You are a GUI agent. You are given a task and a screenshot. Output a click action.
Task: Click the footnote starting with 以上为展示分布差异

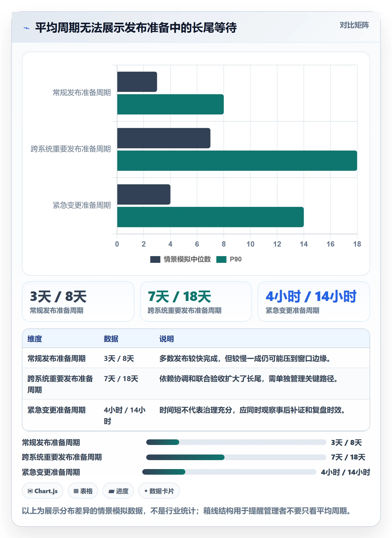coord(188,511)
